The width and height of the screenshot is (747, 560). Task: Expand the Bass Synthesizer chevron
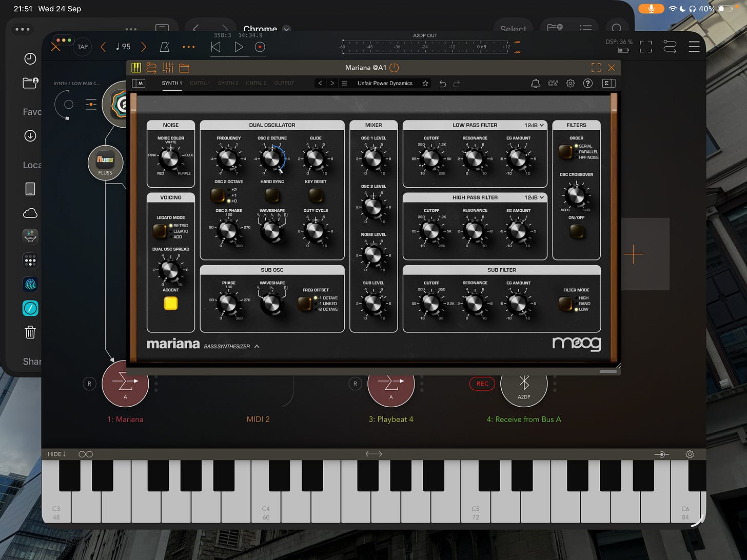tap(257, 346)
